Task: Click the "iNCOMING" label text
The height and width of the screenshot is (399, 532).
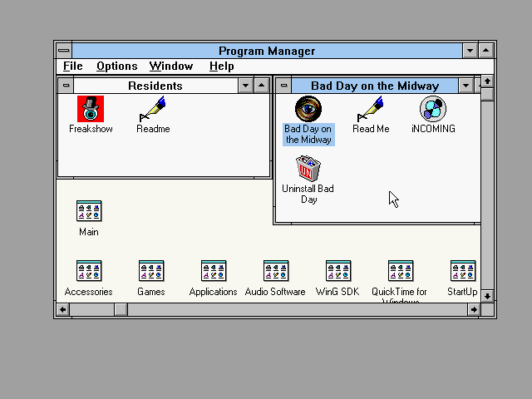Action: pyautogui.click(x=433, y=129)
